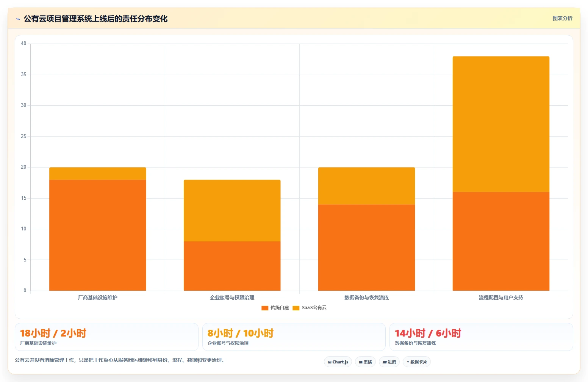Click the y-axis value 20
The image size is (588, 382).
pos(23,167)
